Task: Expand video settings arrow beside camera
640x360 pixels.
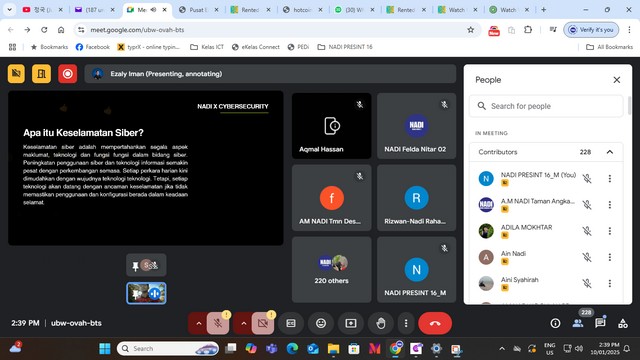Action: 243,323
